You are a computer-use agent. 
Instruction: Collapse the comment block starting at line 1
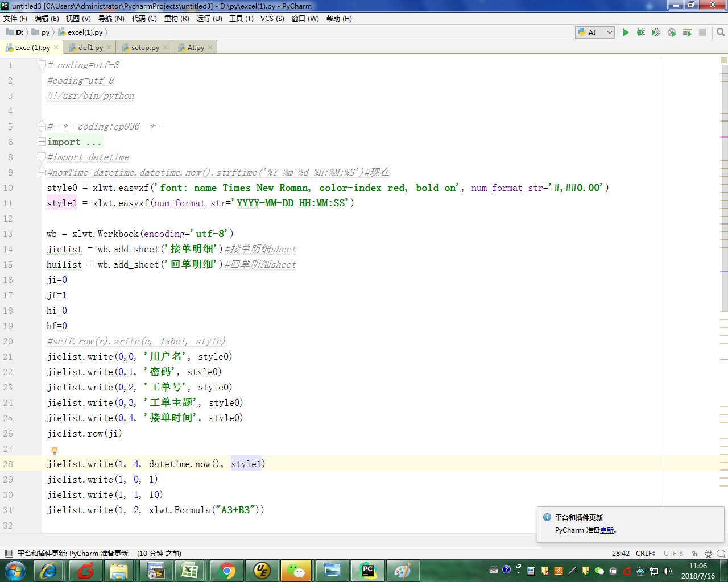(42, 64)
